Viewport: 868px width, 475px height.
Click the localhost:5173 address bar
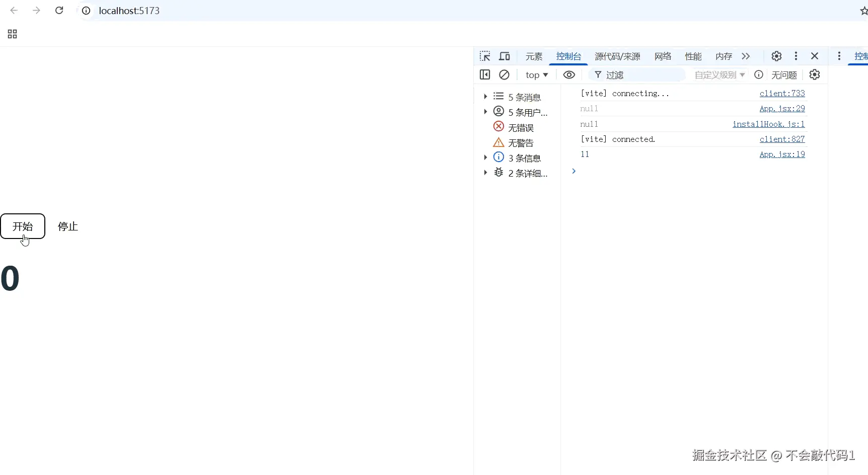[x=129, y=11]
